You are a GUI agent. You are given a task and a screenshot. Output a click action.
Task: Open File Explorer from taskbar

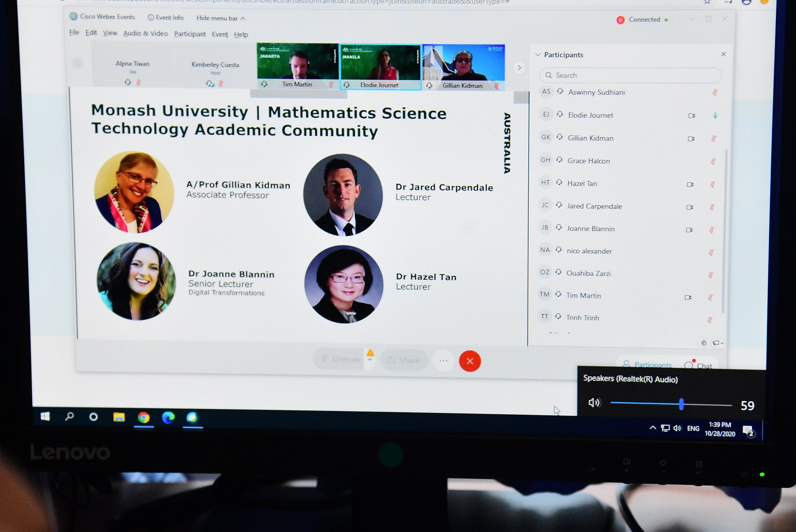(x=119, y=417)
